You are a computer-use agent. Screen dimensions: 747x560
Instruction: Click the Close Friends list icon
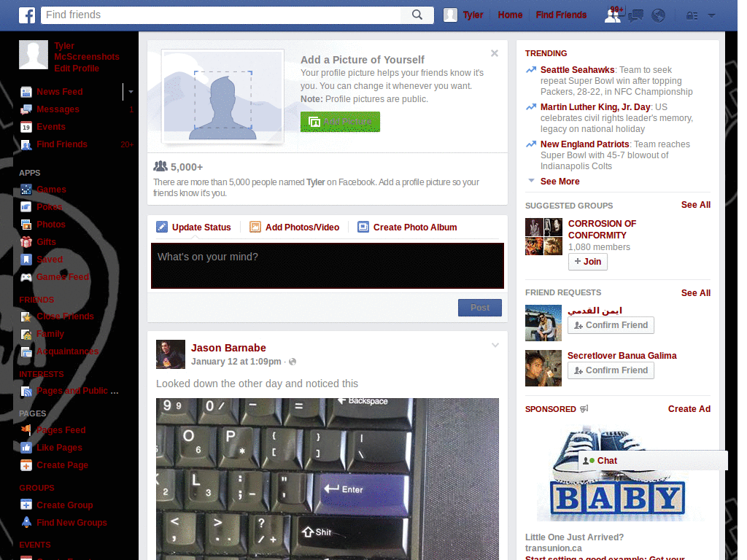coord(26,316)
